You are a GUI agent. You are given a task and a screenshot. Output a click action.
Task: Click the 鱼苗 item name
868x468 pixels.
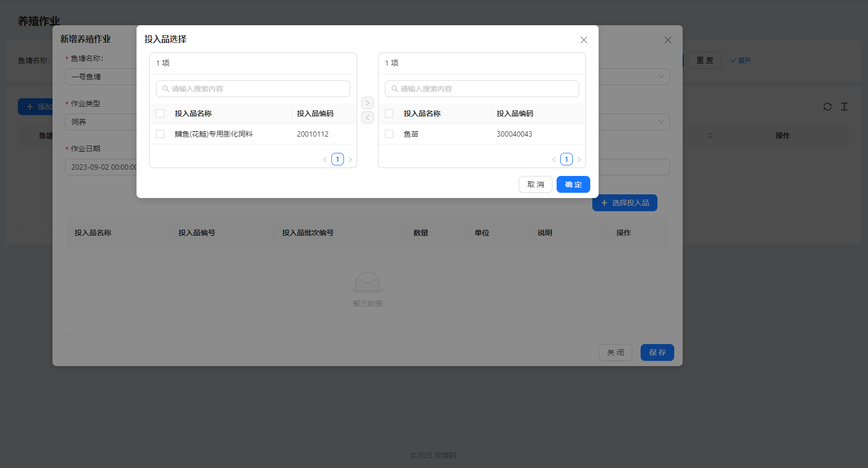[411, 134]
